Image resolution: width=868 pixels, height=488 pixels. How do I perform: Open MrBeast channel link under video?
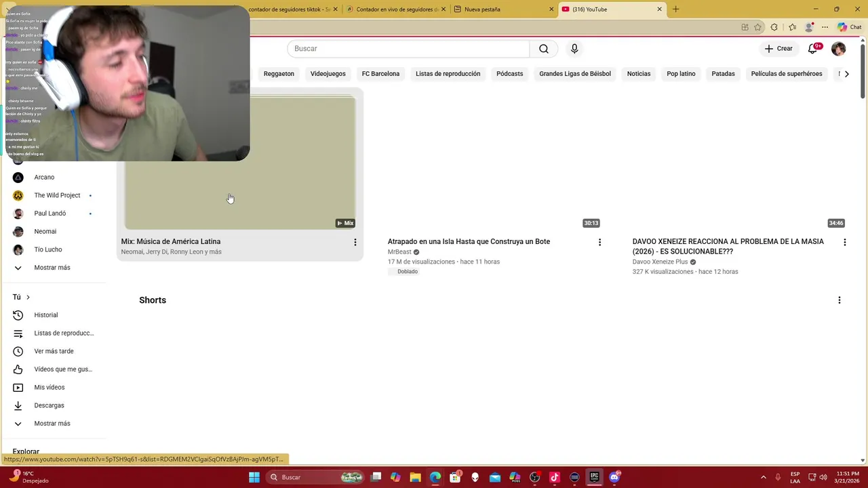pos(399,252)
